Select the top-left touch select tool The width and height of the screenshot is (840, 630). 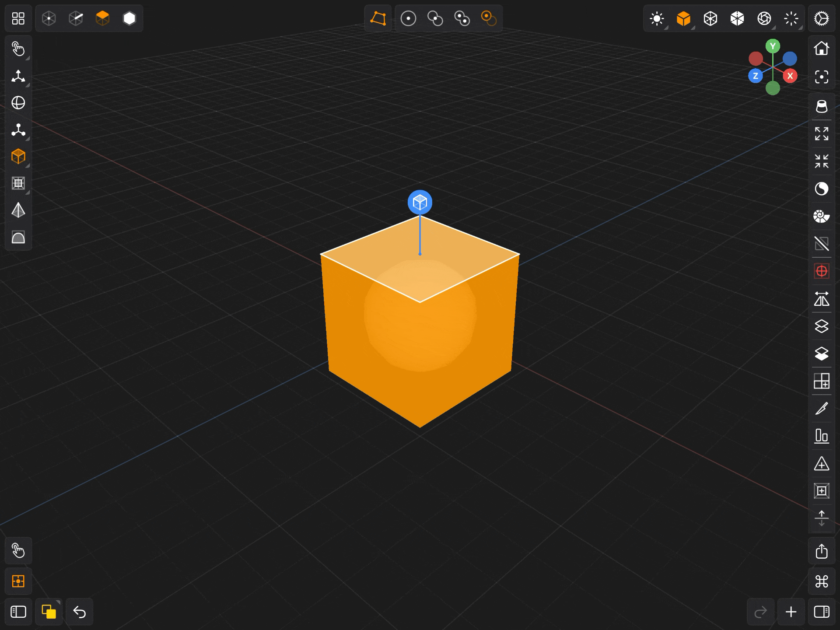click(x=18, y=49)
